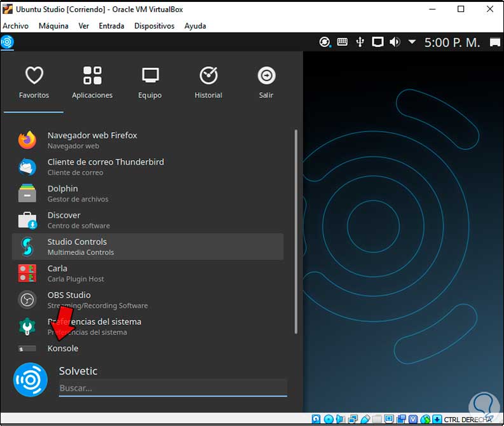504x426 pixels.
Task: Click the Buscar search field
Action: click(173, 388)
